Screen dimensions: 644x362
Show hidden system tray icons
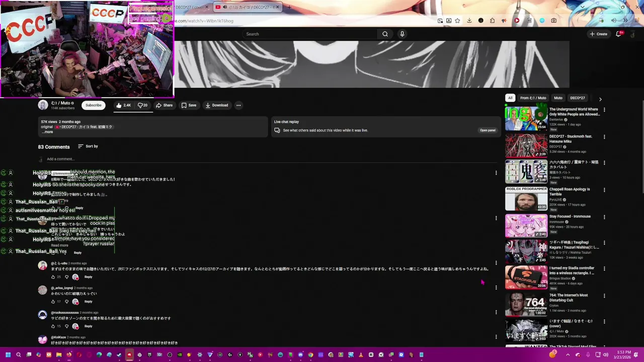pyautogui.click(x=568, y=355)
